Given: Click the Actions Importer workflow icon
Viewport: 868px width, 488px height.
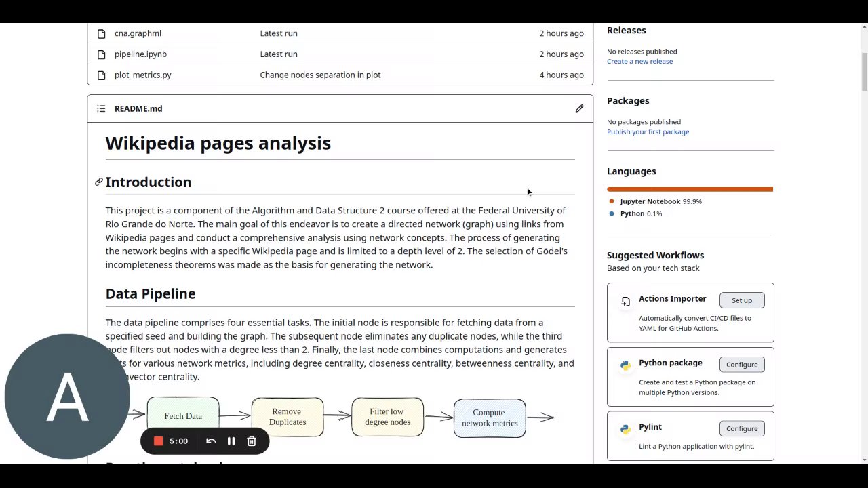Looking at the screenshot, I should 625,302.
